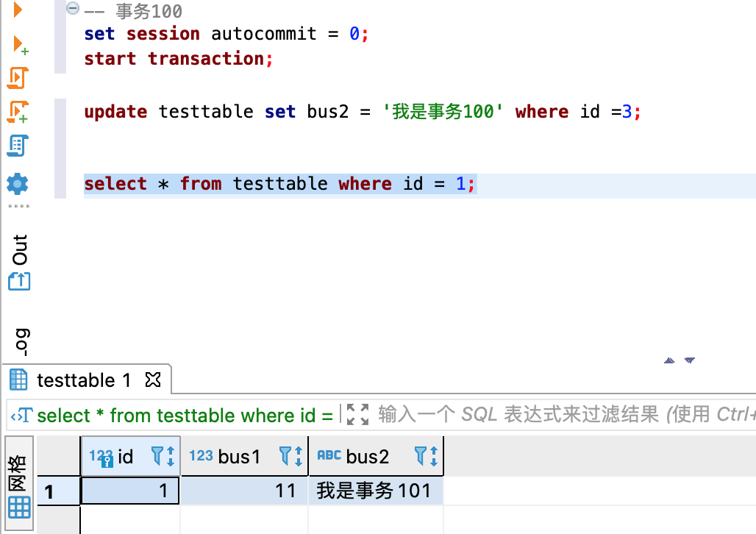
Task: Execute script statements in separate tabs
Action: pos(18,111)
